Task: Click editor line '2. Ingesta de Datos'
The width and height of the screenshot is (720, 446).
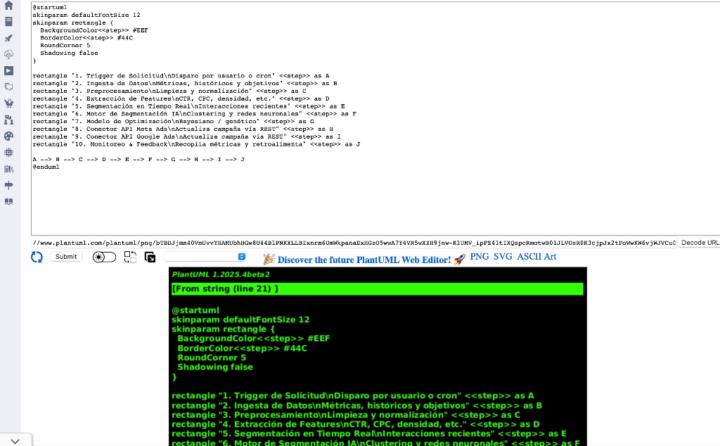Action: click(x=185, y=84)
